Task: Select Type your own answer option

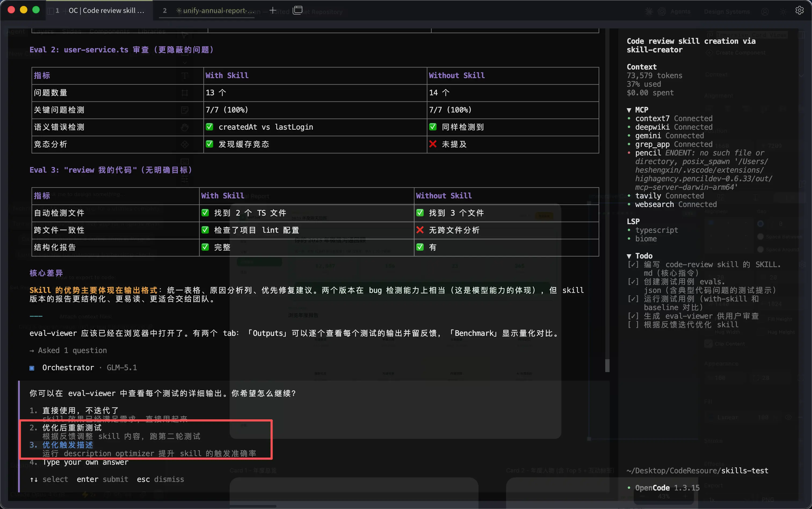Action: [85, 462]
